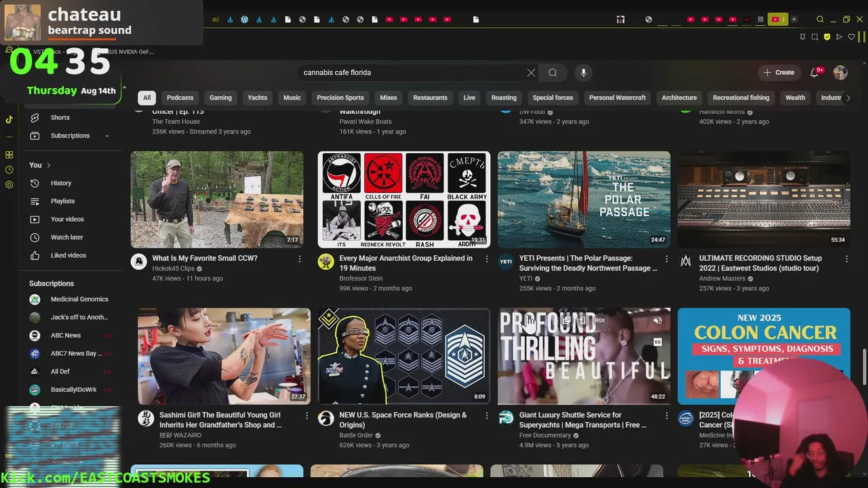Click the snapshot icon in browser toolbar

click(x=815, y=37)
